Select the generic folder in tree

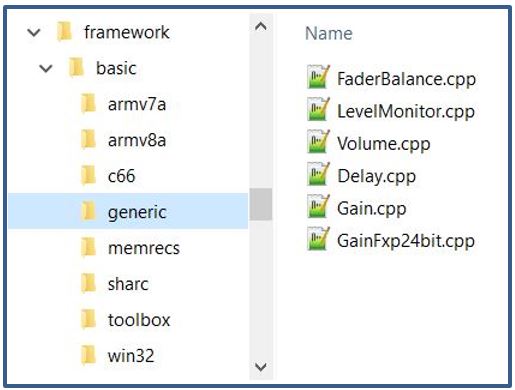click(x=128, y=211)
